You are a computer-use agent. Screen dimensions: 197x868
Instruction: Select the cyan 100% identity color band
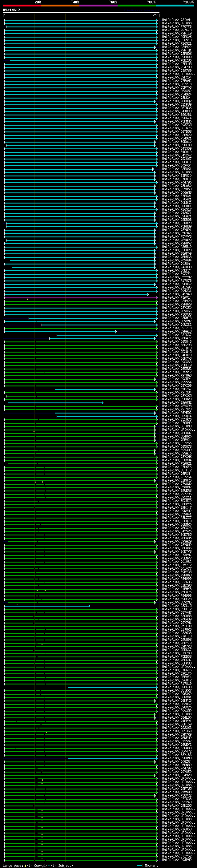175,6
